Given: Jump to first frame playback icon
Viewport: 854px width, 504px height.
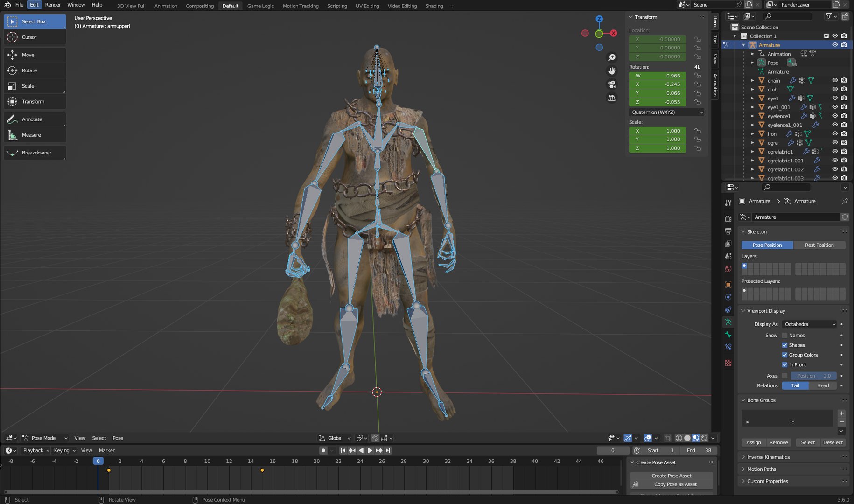Looking at the screenshot, I should 343,450.
